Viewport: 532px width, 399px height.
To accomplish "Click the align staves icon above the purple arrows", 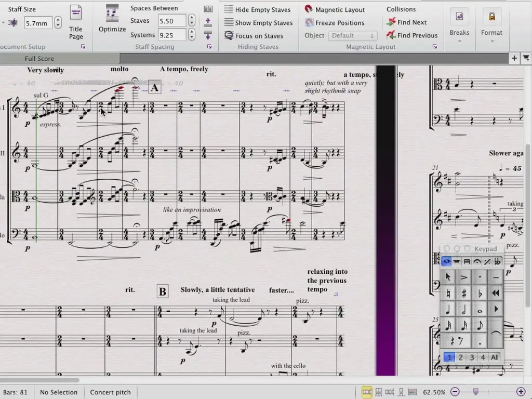I will (x=208, y=9).
